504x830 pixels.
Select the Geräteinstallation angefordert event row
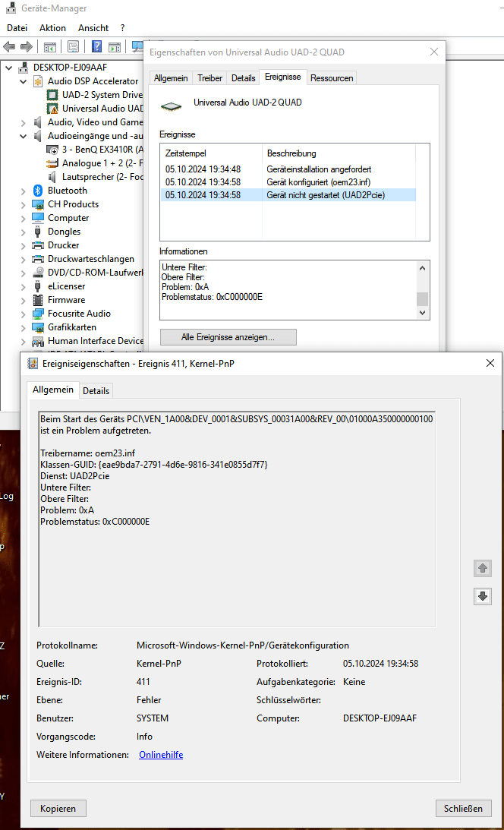[288, 169]
